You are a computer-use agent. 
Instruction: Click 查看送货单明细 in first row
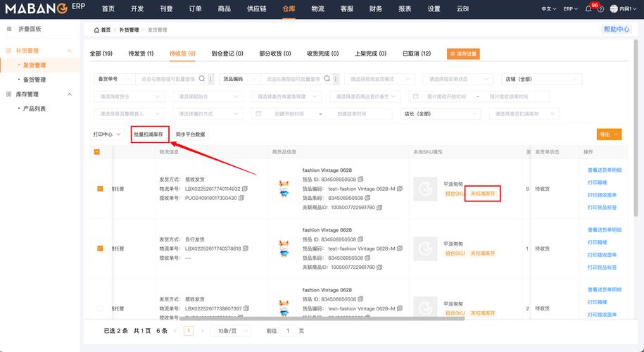point(604,170)
